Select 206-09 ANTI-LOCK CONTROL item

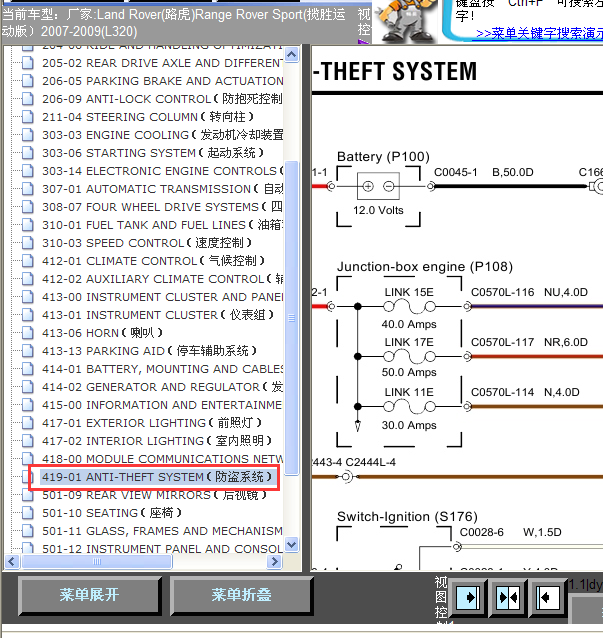162,99
